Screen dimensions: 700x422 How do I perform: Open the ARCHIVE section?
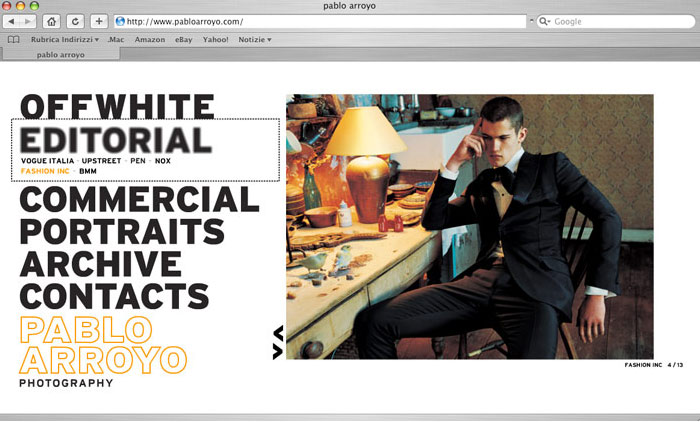pyautogui.click(x=101, y=264)
